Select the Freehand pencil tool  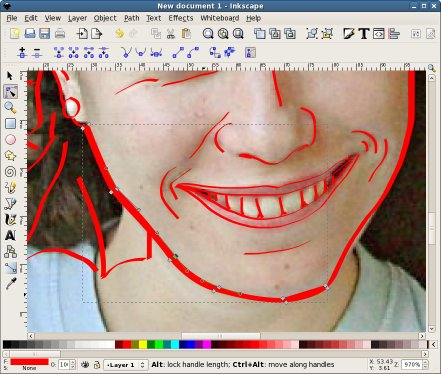click(10, 188)
